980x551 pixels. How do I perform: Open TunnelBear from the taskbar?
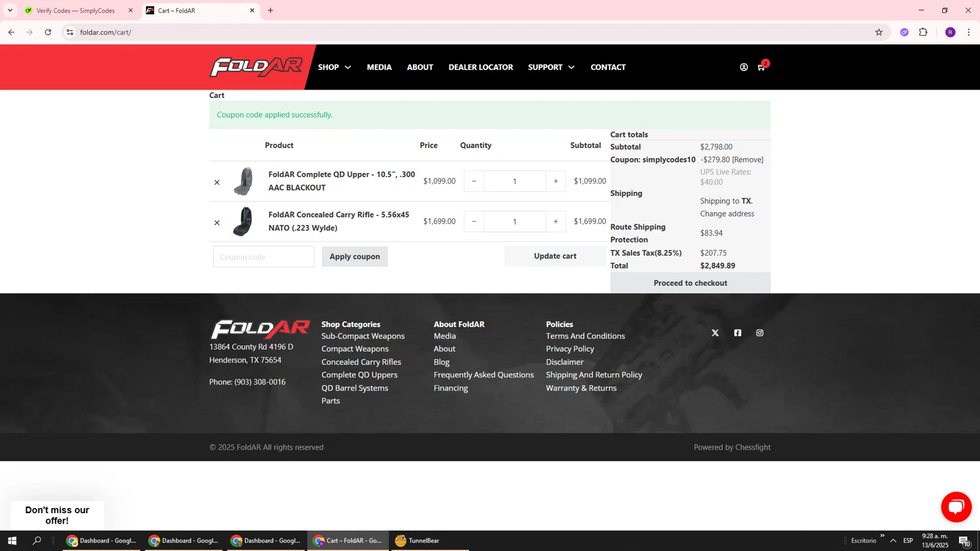tap(417, 541)
